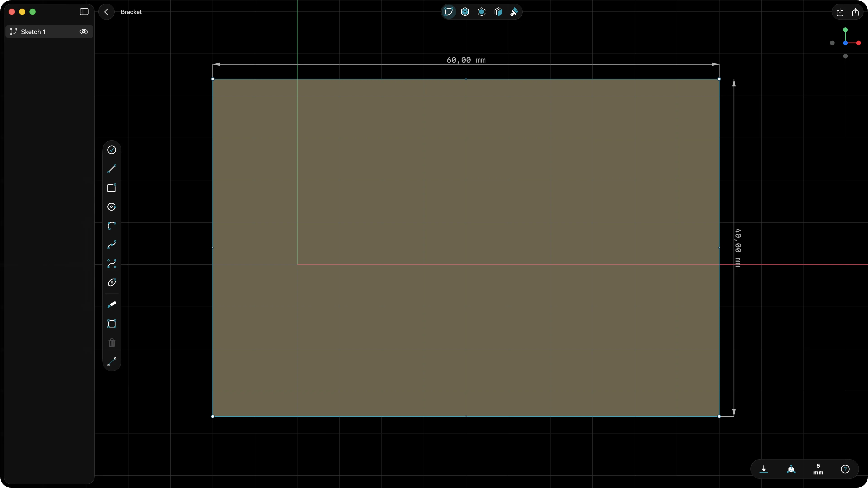Click the download-to-ground arrow icon

pos(764,469)
